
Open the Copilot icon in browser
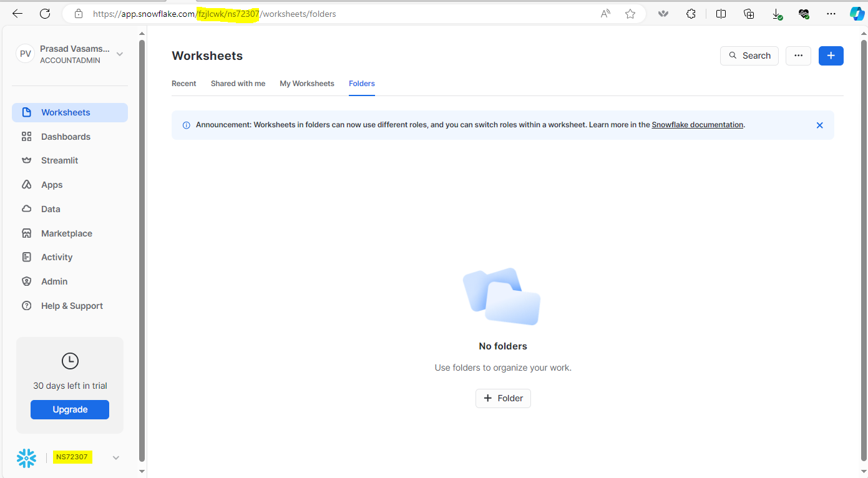click(x=857, y=14)
